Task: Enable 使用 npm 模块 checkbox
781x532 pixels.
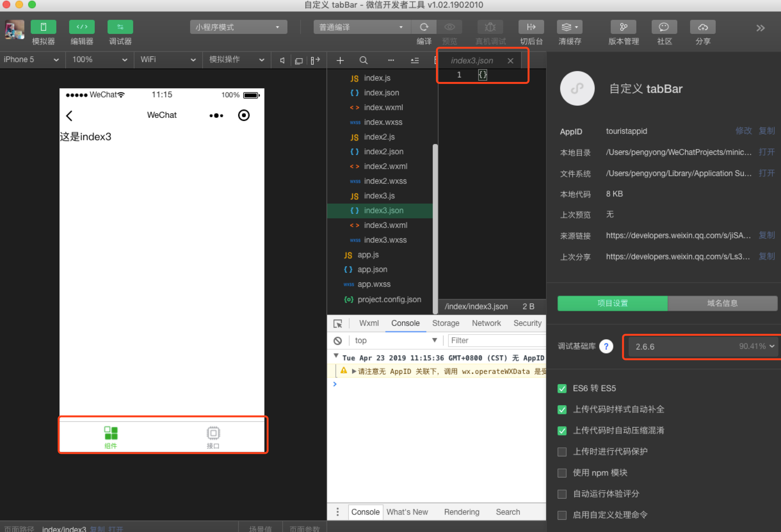Action: (x=562, y=473)
